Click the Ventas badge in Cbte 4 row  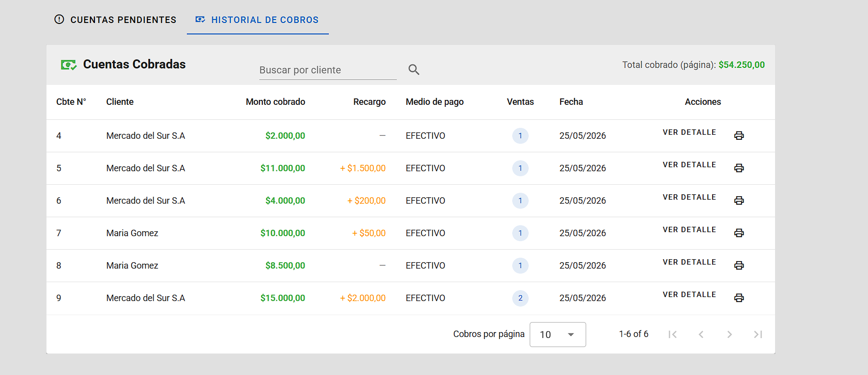[520, 136]
